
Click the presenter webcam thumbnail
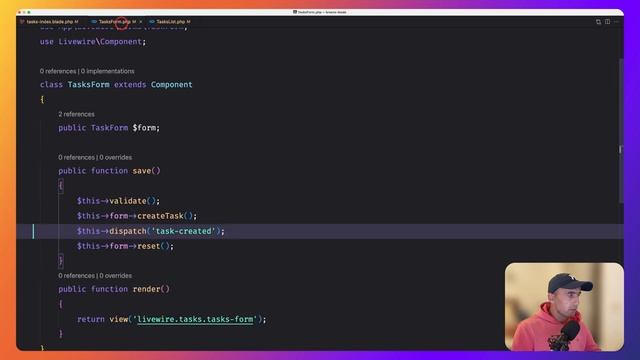564,307
